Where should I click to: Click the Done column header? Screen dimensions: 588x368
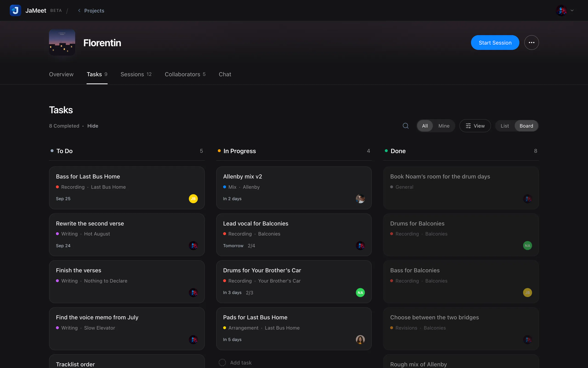(x=461, y=151)
